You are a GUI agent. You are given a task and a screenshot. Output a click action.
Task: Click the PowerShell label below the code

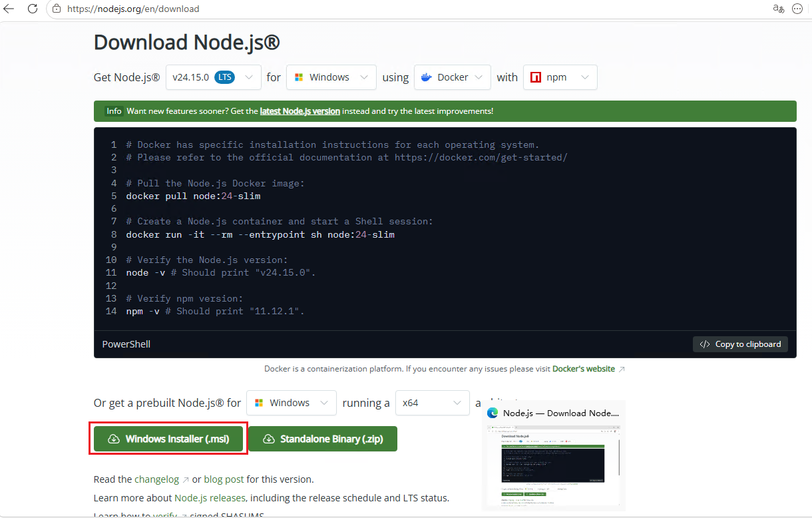(126, 344)
